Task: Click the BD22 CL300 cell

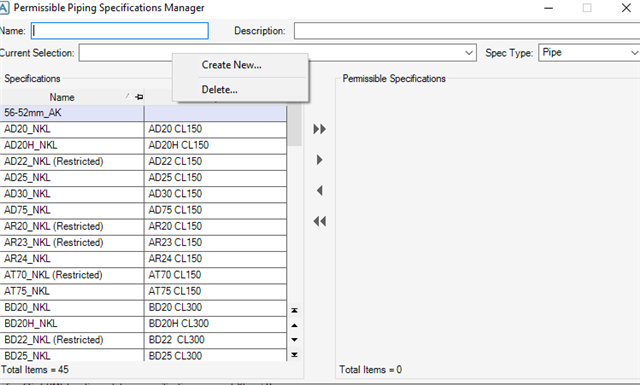Action: tap(216, 340)
